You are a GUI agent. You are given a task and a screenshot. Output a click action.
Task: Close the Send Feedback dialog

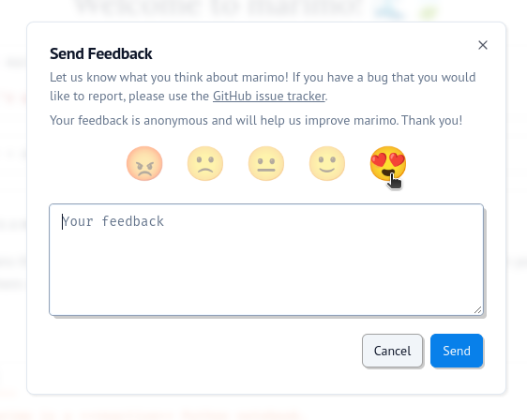point(483,45)
